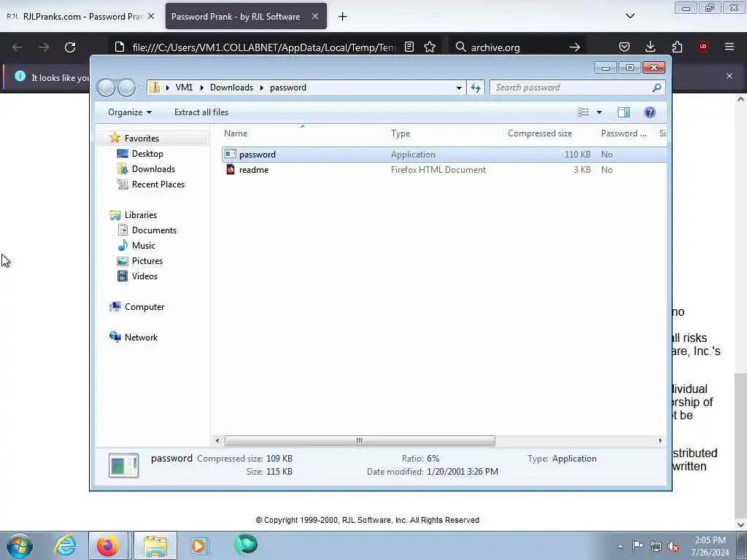Toggle the preview pane icon
Screen dimensions: 747x560
coord(624,112)
